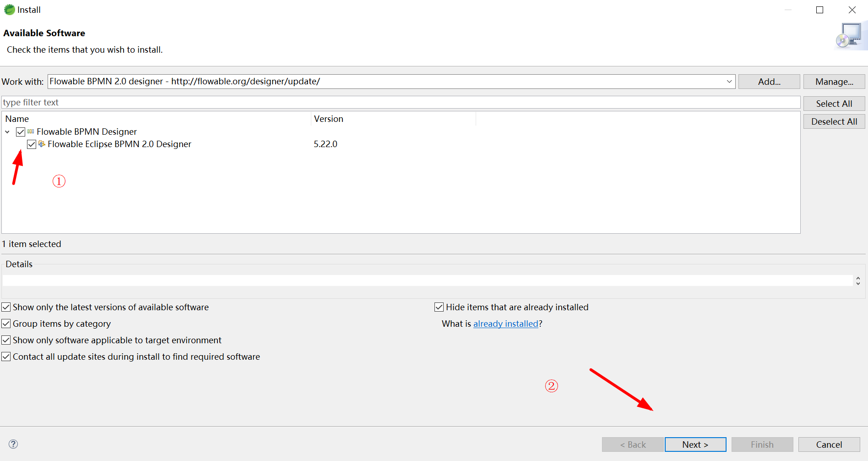Click the Details scroll stepper arrows

point(858,281)
